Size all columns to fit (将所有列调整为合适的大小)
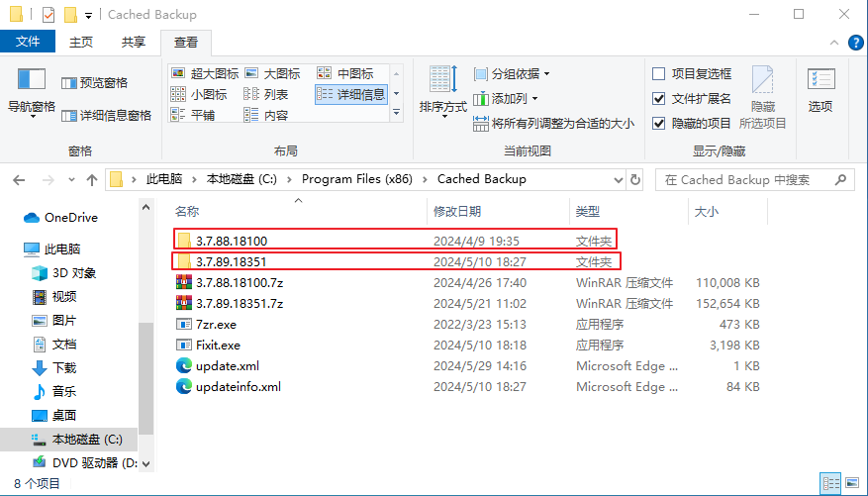 (x=553, y=123)
